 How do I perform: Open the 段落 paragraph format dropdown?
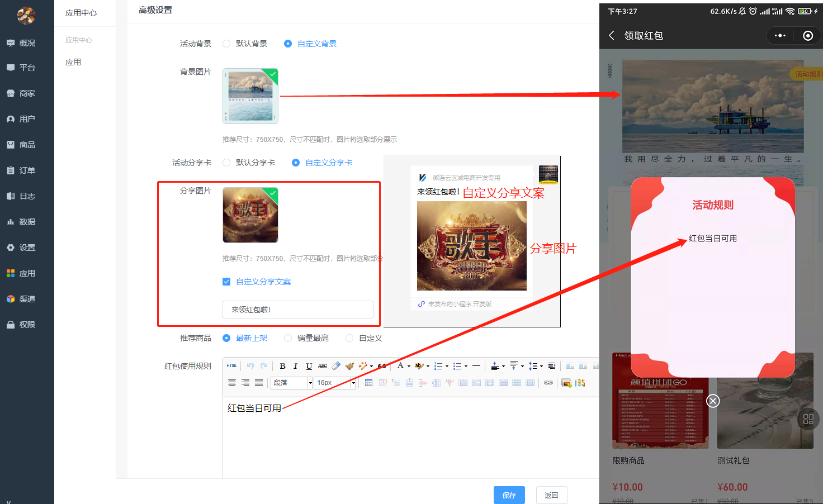tap(291, 383)
